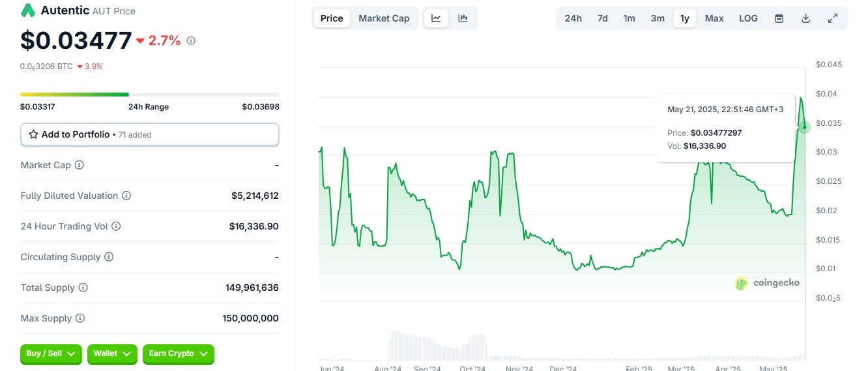Click the 24h range progress bar

tap(150, 95)
